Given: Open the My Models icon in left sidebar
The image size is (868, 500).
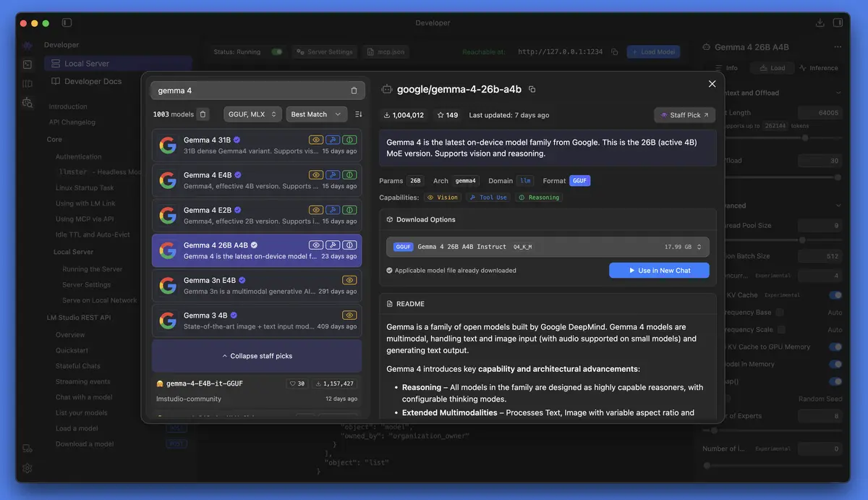Looking at the screenshot, I should (27, 84).
